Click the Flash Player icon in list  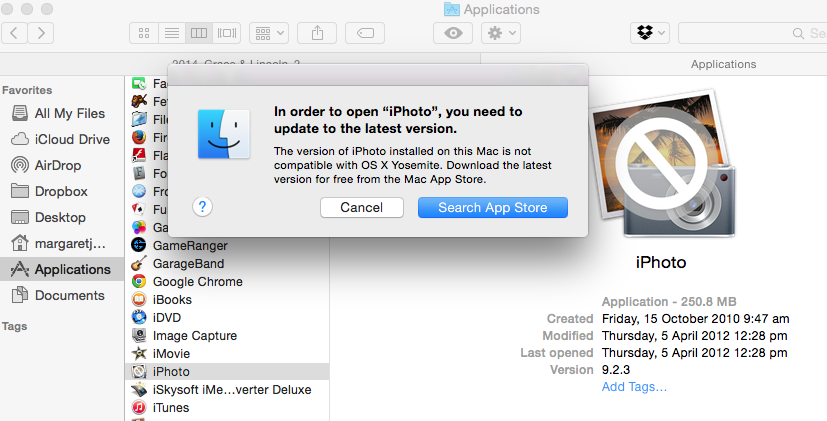click(139, 155)
